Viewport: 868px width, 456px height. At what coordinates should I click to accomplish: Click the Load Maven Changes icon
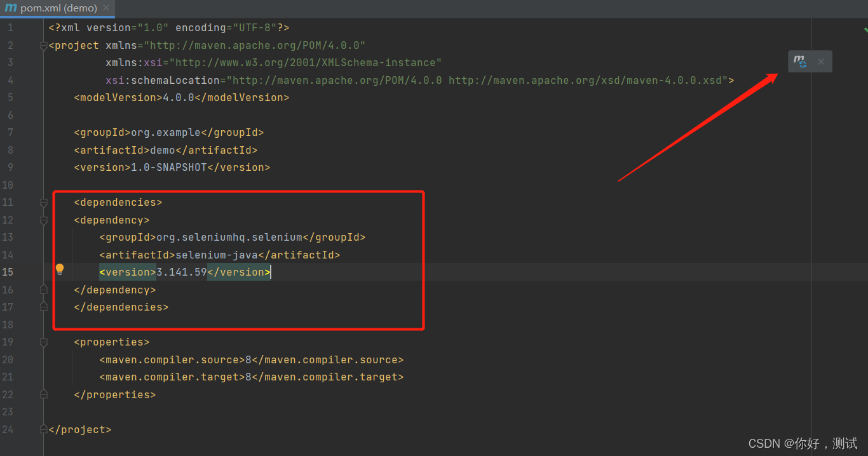tap(800, 61)
